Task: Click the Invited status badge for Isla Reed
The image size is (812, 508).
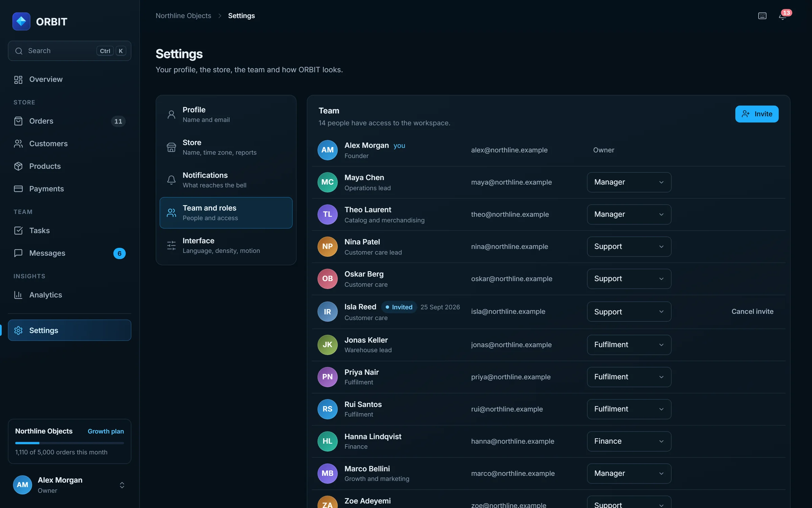Action: pos(399,307)
